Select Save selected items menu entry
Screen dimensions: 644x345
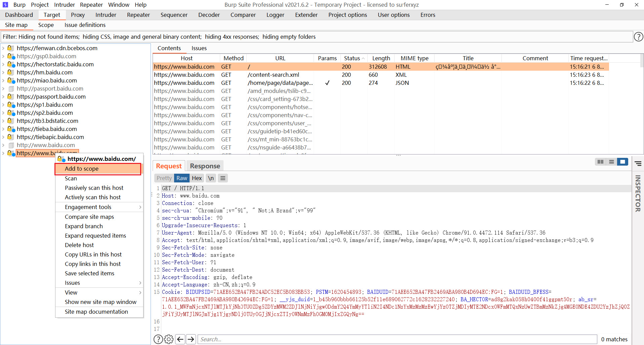[x=99, y=273]
